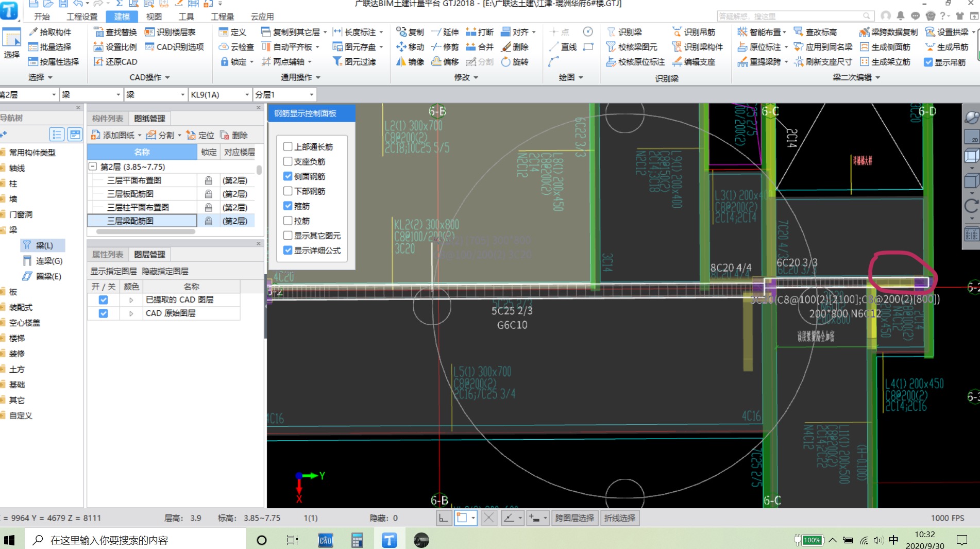Open the 开始 ribbon tab
980x549 pixels.
click(x=42, y=16)
